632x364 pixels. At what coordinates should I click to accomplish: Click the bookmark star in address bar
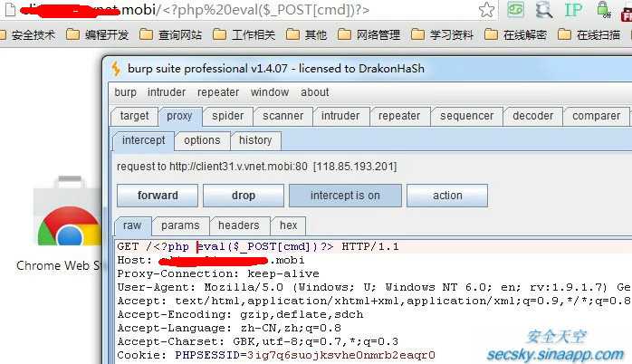click(486, 10)
